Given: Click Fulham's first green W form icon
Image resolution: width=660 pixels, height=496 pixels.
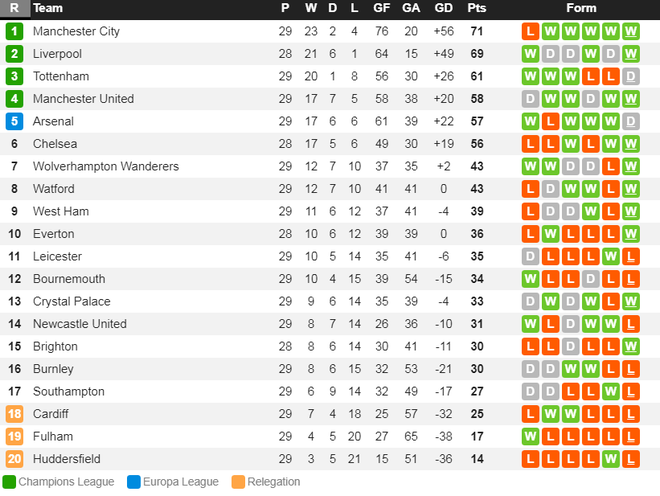Looking at the screenshot, I should (530, 437).
